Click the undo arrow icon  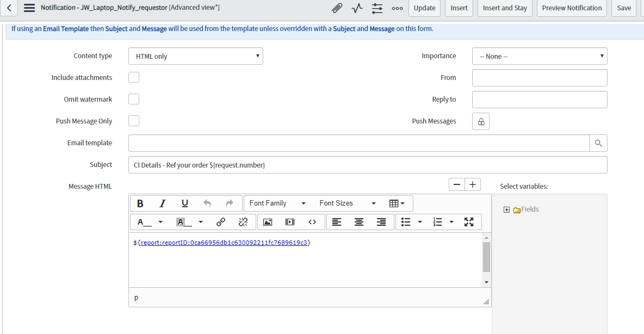(x=207, y=203)
